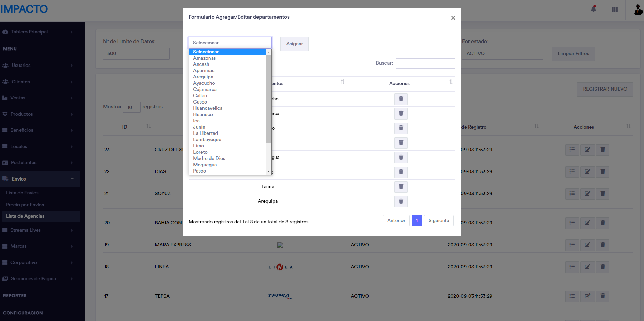
Task: Collapse the Envíos sidebar section
Action: point(40,179)
